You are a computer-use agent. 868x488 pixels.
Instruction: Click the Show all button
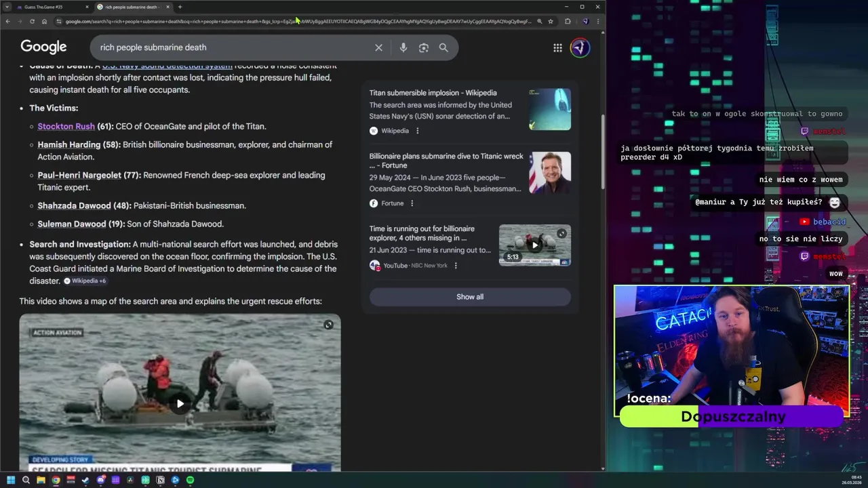tap(470, 297)
